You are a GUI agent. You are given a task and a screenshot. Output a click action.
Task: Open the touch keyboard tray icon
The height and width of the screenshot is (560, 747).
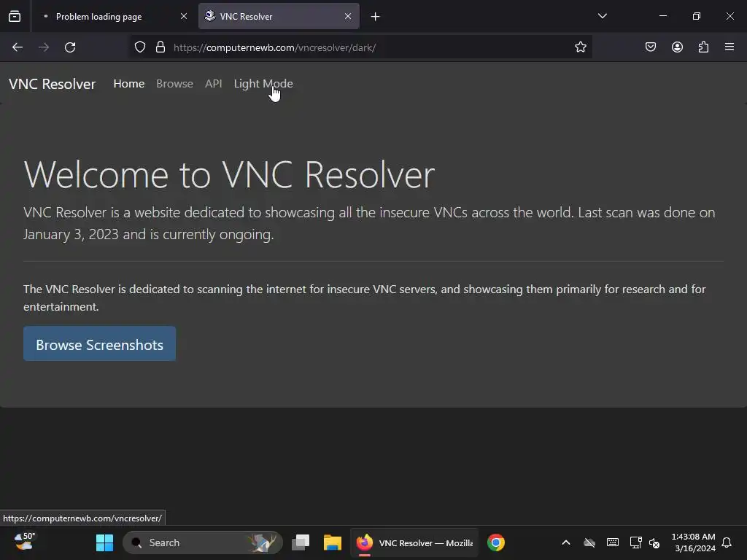pos(613,542)
